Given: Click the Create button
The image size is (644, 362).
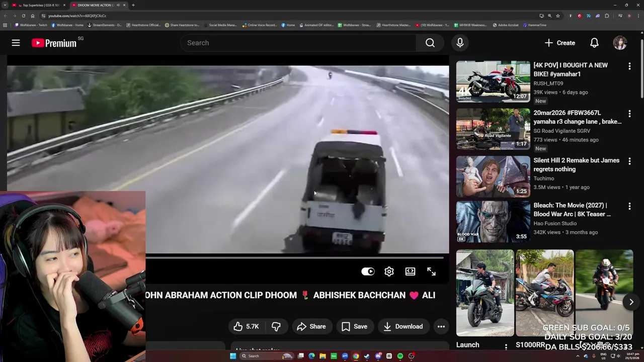Looking at the screenshot, I should pos(559,43).
